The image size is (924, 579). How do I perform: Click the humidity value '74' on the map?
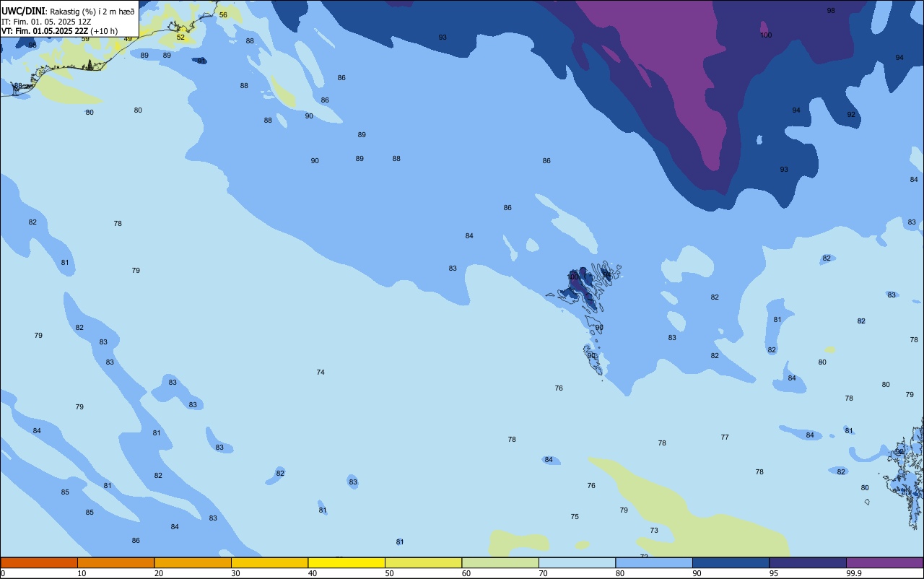[321, 373]
